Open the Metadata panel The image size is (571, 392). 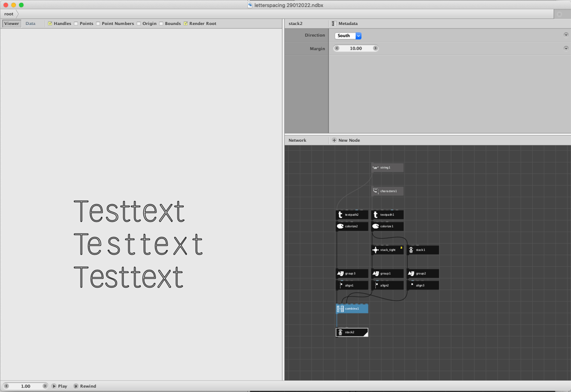coord(344,23)
